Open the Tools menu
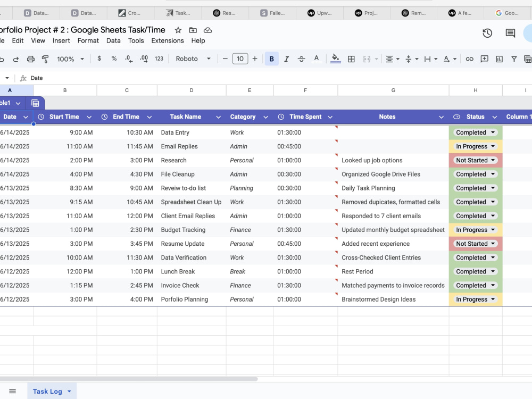The image size is (532, 399). pos(136,41)
